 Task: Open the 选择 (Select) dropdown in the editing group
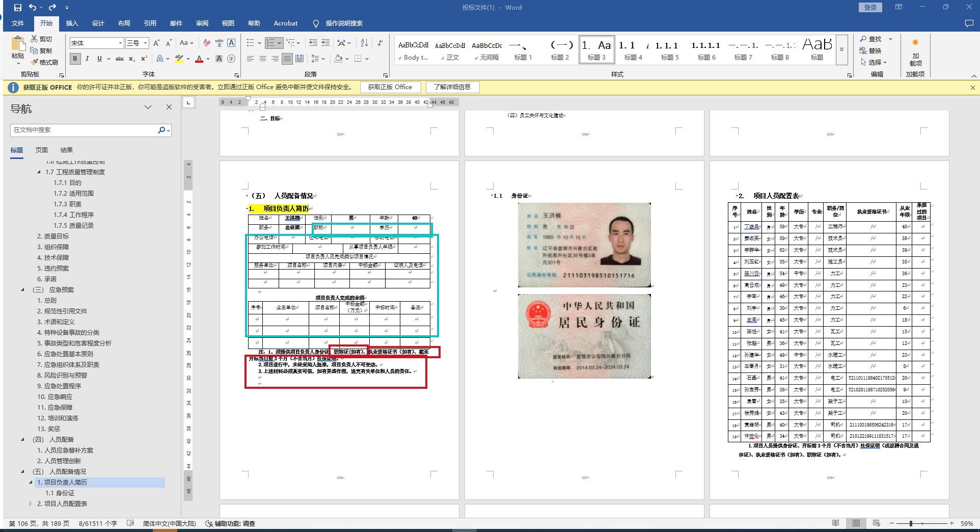click(874, 62)
